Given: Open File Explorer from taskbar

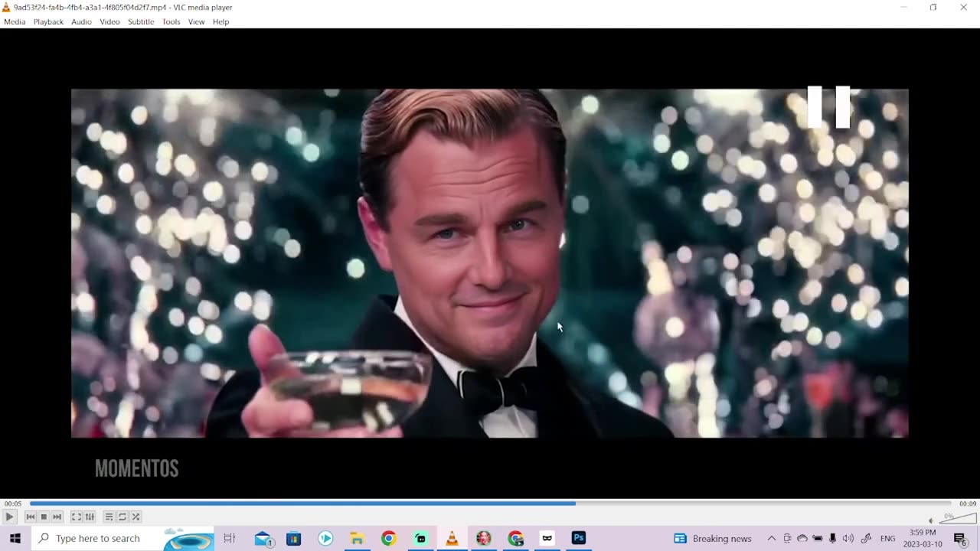Looking at the screenshot, I should (357, 538).
